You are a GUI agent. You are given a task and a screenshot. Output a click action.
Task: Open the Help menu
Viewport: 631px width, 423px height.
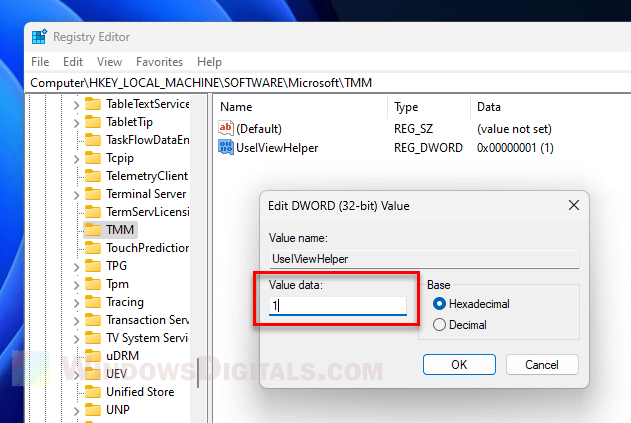click(x=209, y=62)
